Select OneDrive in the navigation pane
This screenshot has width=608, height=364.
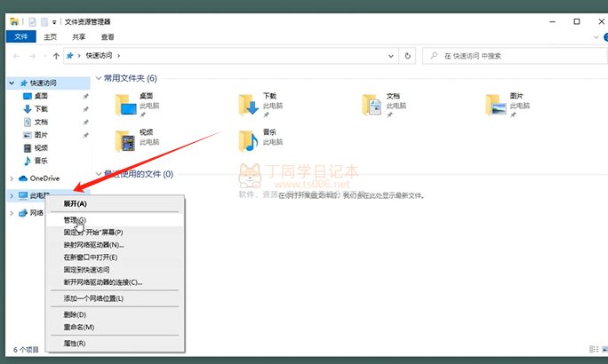44,178
